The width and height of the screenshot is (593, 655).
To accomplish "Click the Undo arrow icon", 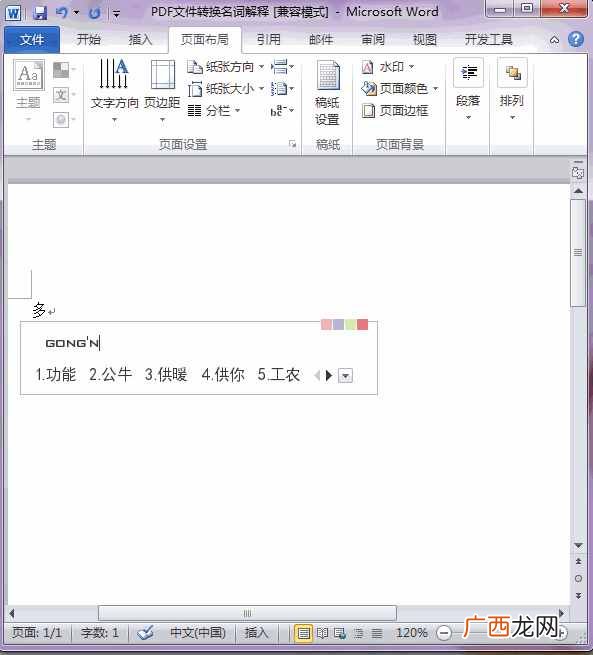I will pyautogui.click(x=62, y=13).
